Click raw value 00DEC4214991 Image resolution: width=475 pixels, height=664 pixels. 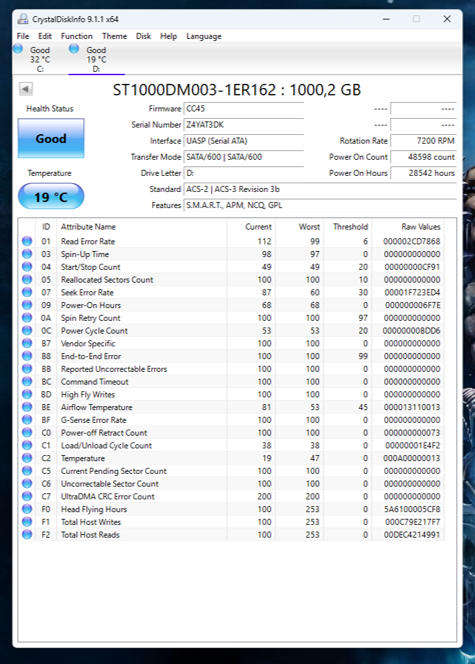pos(411,534)
